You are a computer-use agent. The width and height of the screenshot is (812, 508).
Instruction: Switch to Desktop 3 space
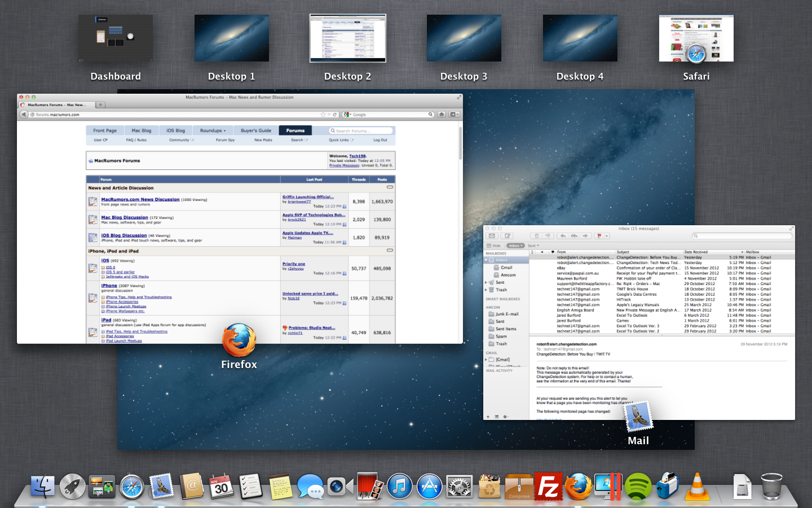click(x=464, y=38)
